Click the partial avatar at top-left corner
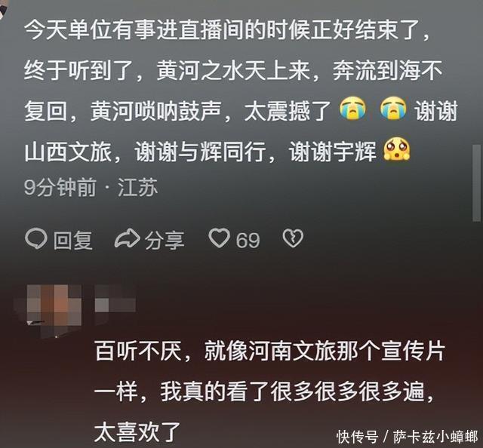483x448 pixels. [x=4, y=5]
